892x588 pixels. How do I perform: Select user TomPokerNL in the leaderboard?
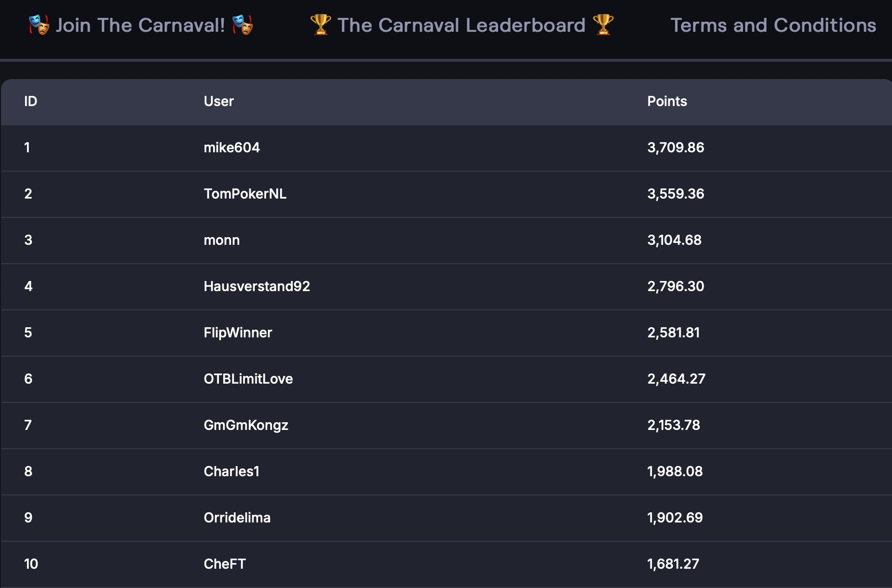245,194
